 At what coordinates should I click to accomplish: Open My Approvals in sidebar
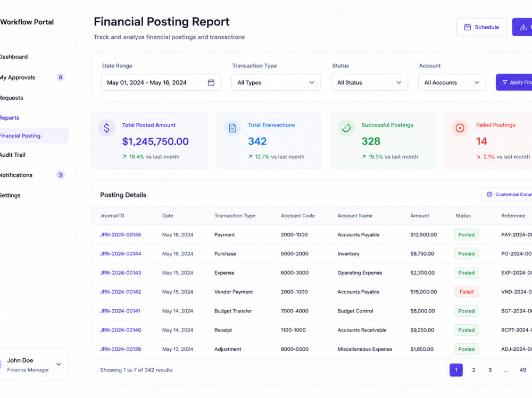click(x=18, y=77)
